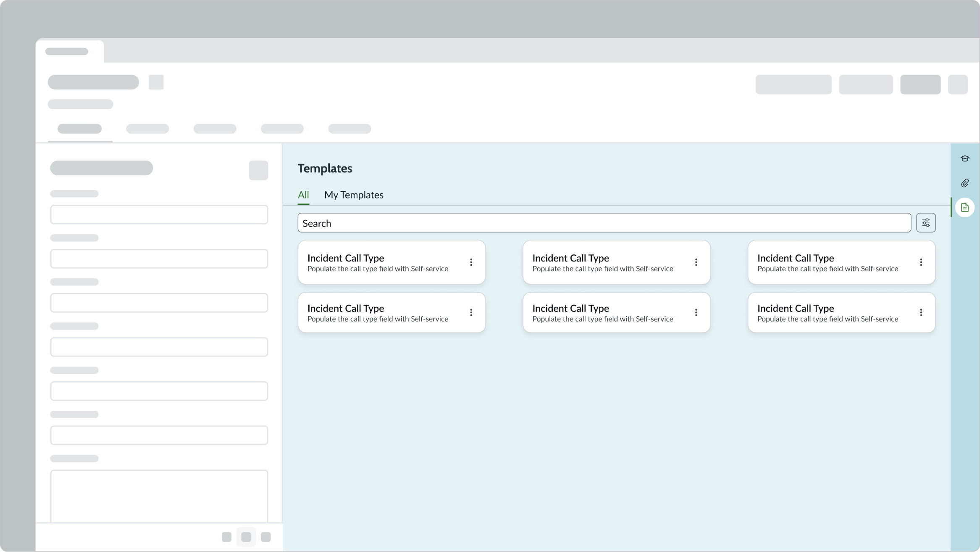Image resolution: width=980 pixels, height=552 pixels.
Task: Open the options dropdown on the bottom-middle card
Action: click(696, 312)
